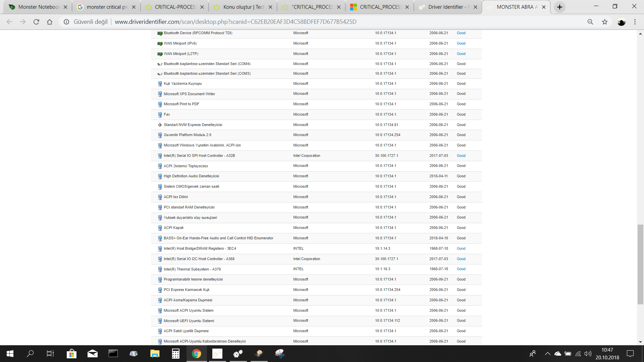Click Good link for WAN Miniport (IPv6)
Screen dimensions: 644x362
[461, 43]
